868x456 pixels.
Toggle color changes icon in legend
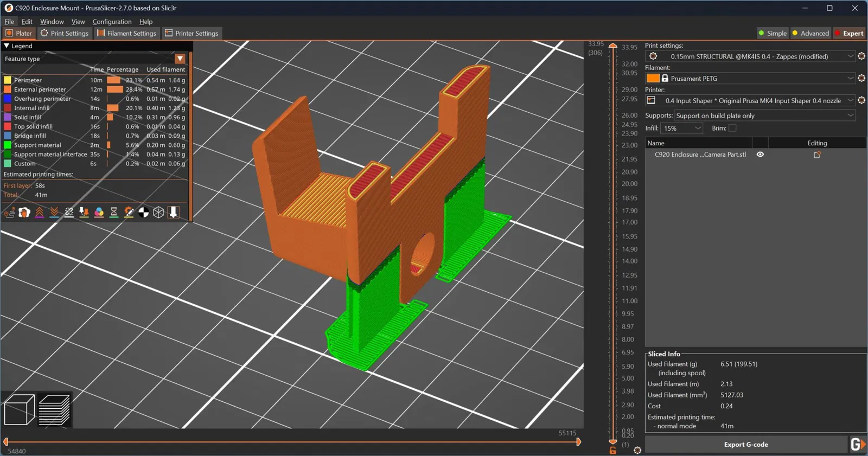coord(99,213)
